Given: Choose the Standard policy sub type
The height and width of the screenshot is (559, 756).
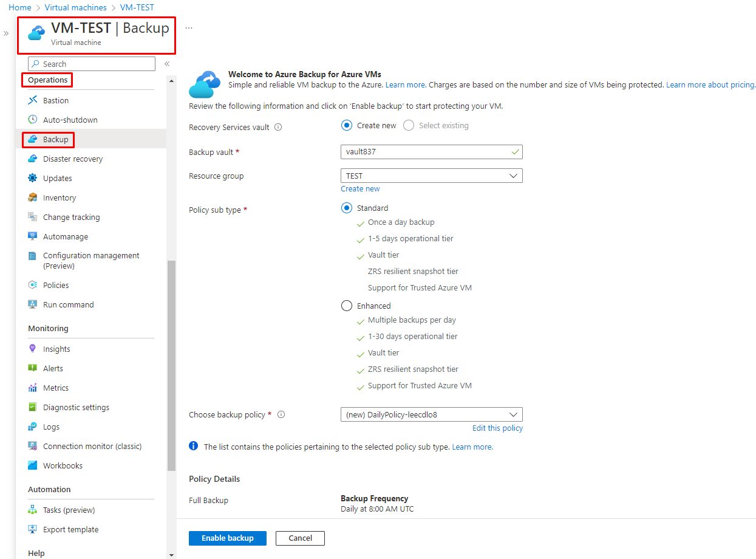Looking at the screenshot, I should point(347,208).
